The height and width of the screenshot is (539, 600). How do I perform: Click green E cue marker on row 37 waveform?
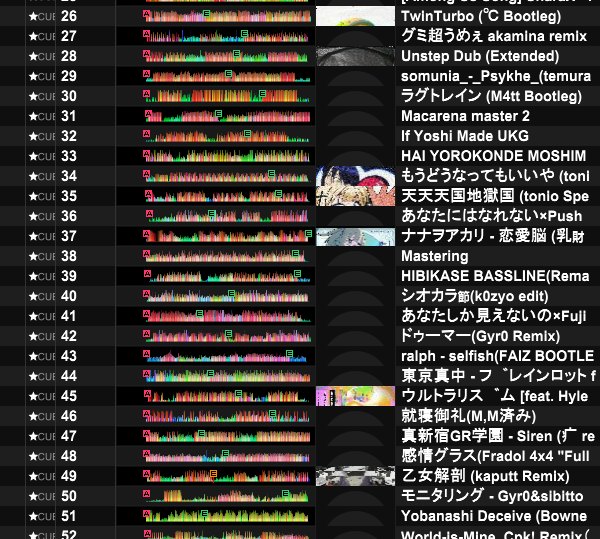point(308,233)
